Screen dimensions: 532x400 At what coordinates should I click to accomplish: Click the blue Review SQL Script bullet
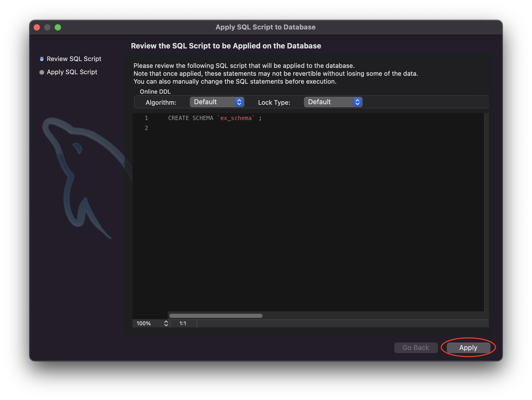pyautogui.click(x=42, y=59)
